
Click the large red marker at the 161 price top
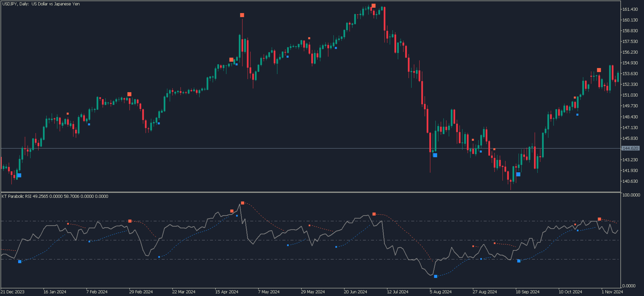[374, 6]
